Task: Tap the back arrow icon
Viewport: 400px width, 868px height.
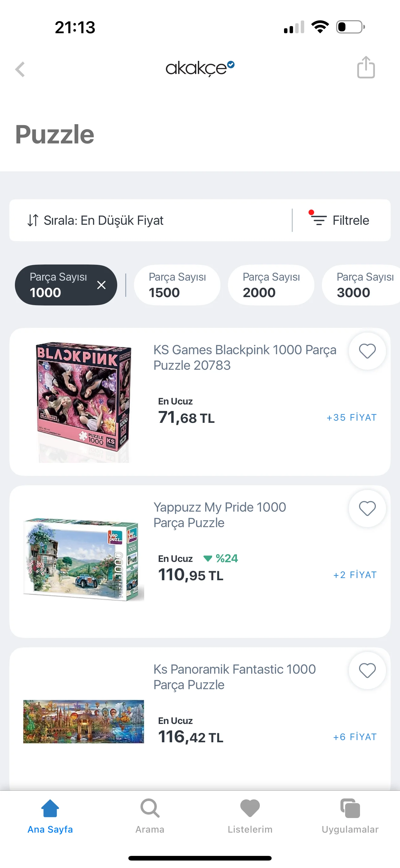Action: [20, 70]
